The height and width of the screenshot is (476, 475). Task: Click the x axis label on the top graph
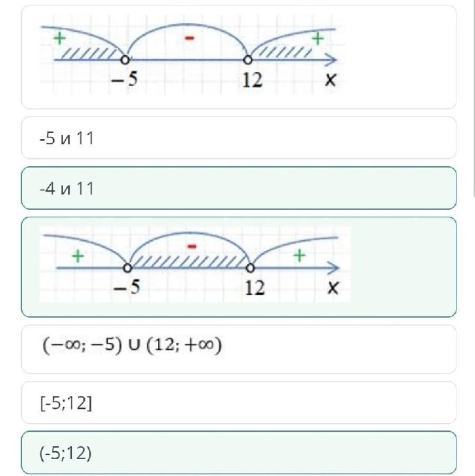pyautogui.click(x=331, y=80)
